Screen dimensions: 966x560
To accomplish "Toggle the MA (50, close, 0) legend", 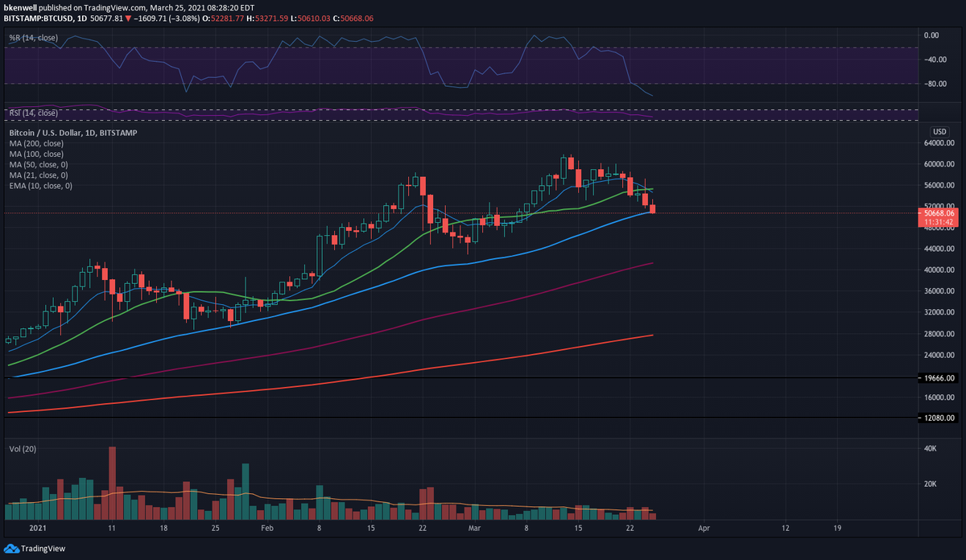I will (37, 164).
